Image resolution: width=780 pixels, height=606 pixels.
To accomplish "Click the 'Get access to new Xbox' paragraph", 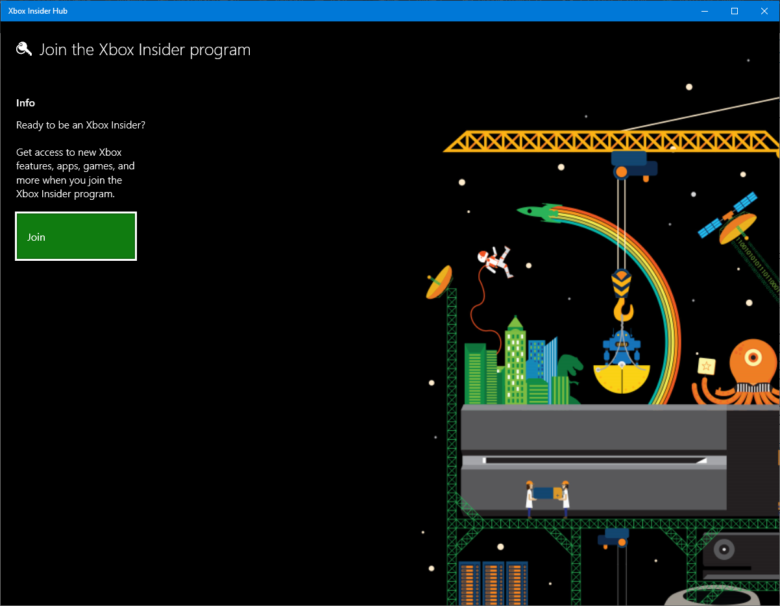I will click(76, 173).
